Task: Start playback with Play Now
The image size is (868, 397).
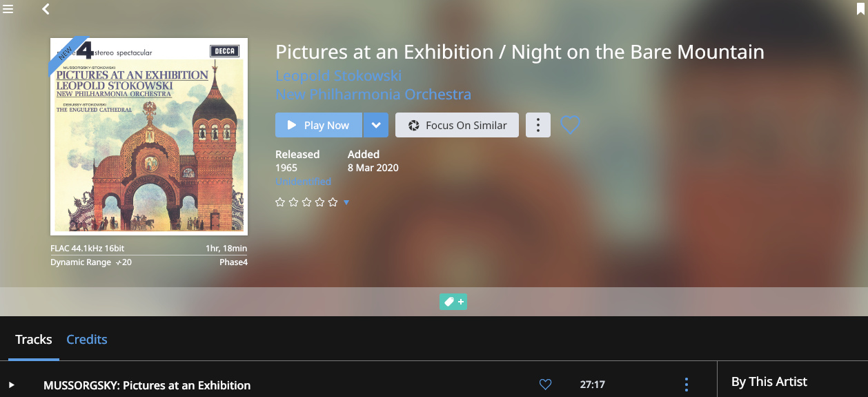Action: pyautogui.click(x=319, y=125)
